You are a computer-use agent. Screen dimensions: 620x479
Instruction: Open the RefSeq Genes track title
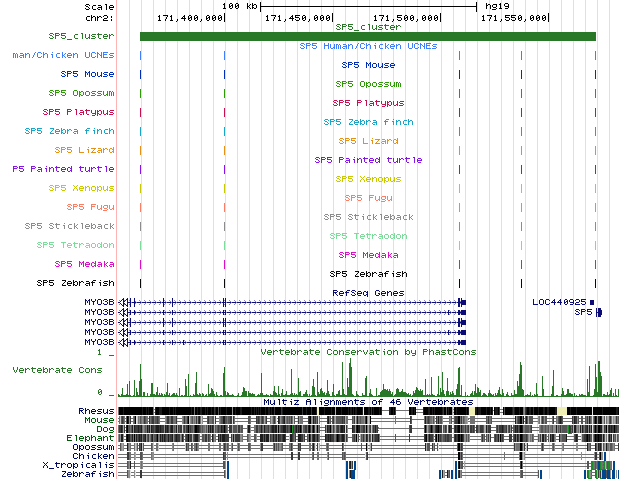click(367, 293)
